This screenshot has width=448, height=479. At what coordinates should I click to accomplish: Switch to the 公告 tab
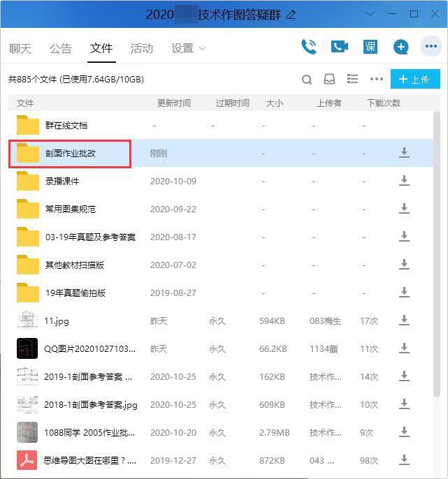(61, 48)
